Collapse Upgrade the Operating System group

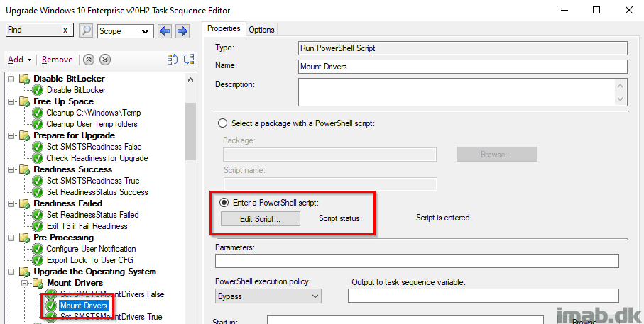click(x=11, y=272)
